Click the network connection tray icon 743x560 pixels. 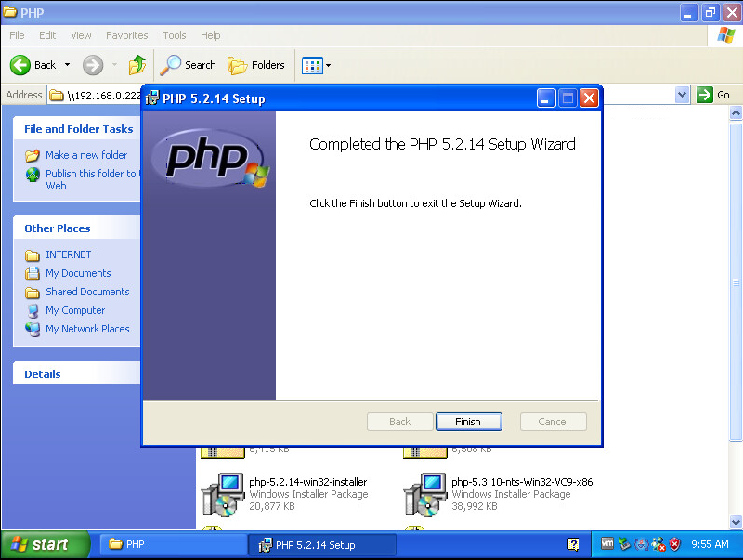tap(641, 544)
